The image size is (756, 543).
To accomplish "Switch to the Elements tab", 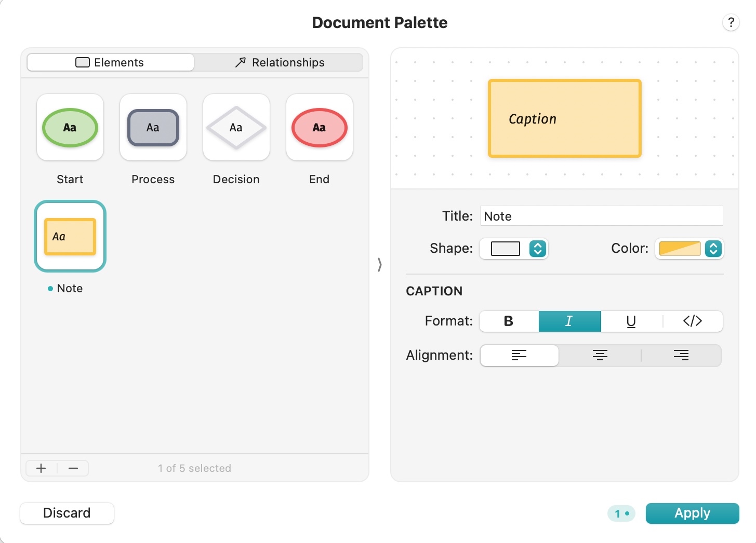I will pyautogui.click(x=110, y=62).
